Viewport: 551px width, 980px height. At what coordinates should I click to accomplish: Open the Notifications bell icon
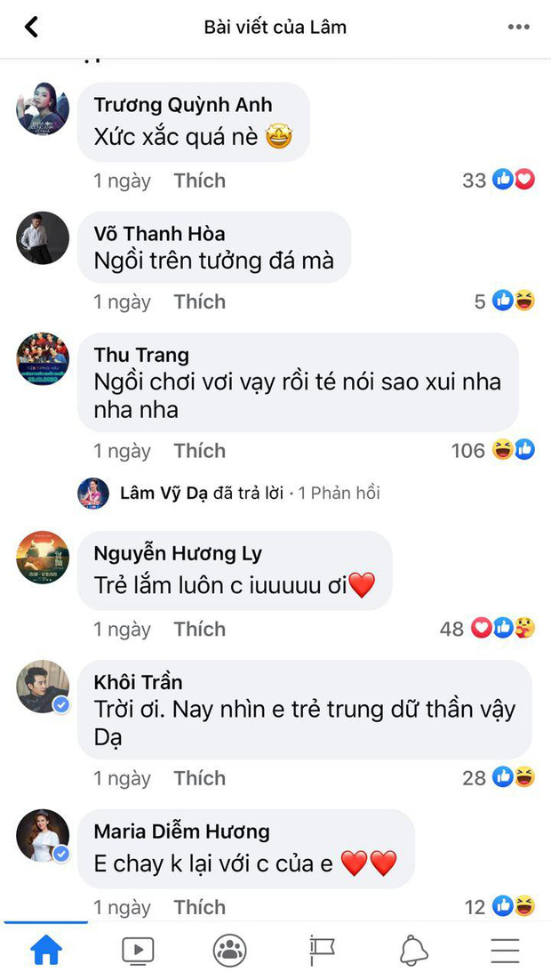click(413, 951)
